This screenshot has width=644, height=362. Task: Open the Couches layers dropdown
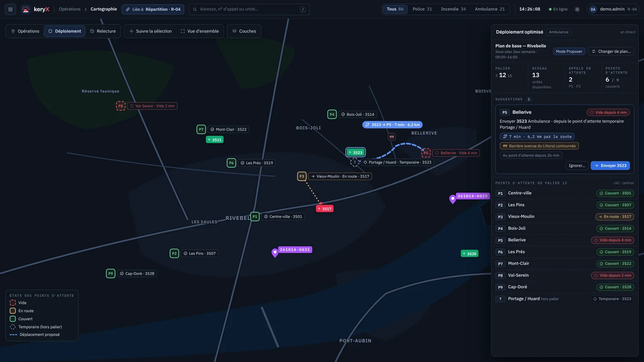pos(244,31)
